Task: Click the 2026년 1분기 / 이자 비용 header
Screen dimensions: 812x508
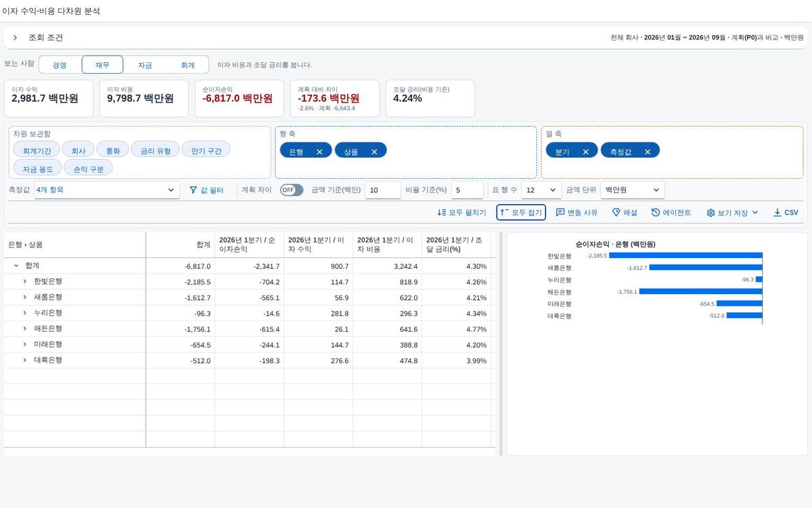Action: 387,245
